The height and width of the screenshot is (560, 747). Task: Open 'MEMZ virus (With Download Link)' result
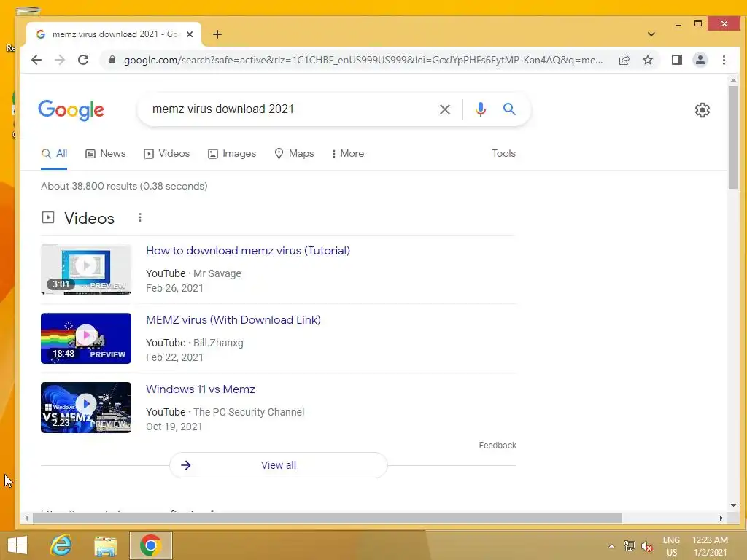coord(233,320)
